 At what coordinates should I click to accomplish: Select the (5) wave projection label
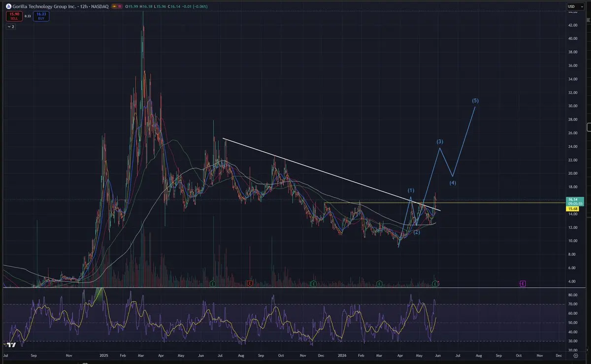tap(475, 100)
